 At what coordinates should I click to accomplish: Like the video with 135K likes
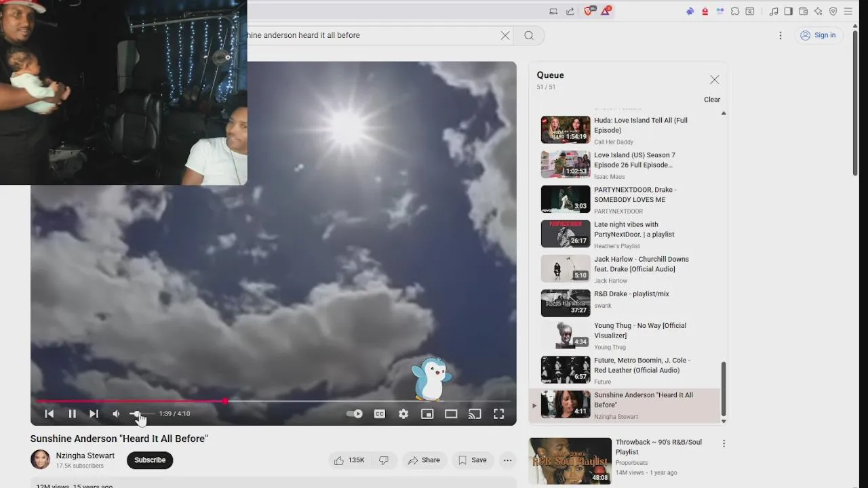tap(350, 460)
